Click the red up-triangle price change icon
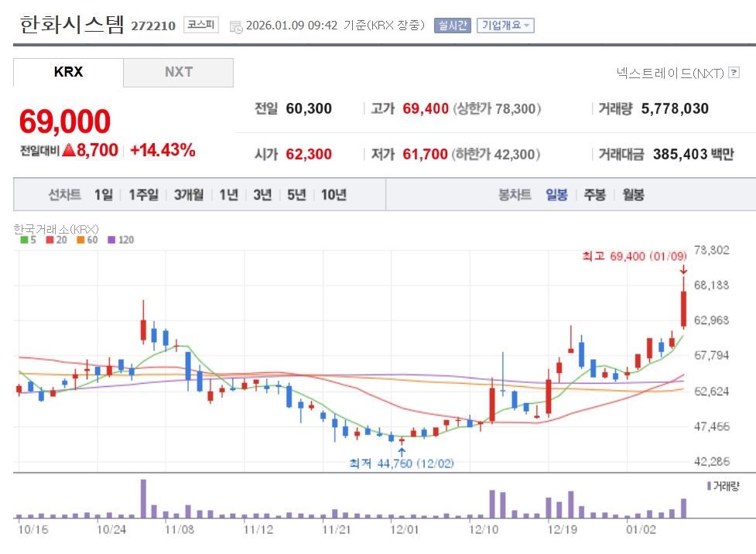 click(68, 151)
